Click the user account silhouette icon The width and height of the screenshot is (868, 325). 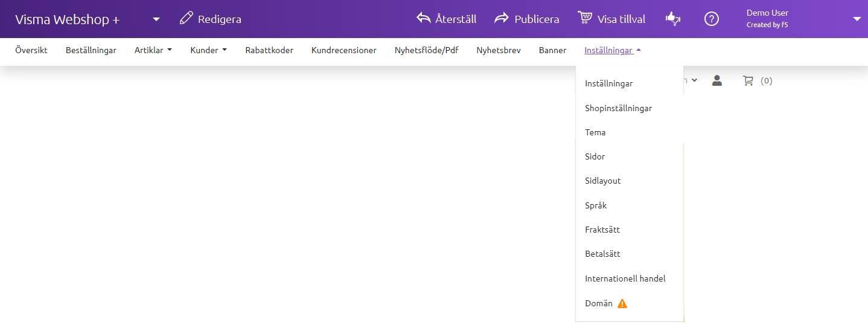[717, 80]
